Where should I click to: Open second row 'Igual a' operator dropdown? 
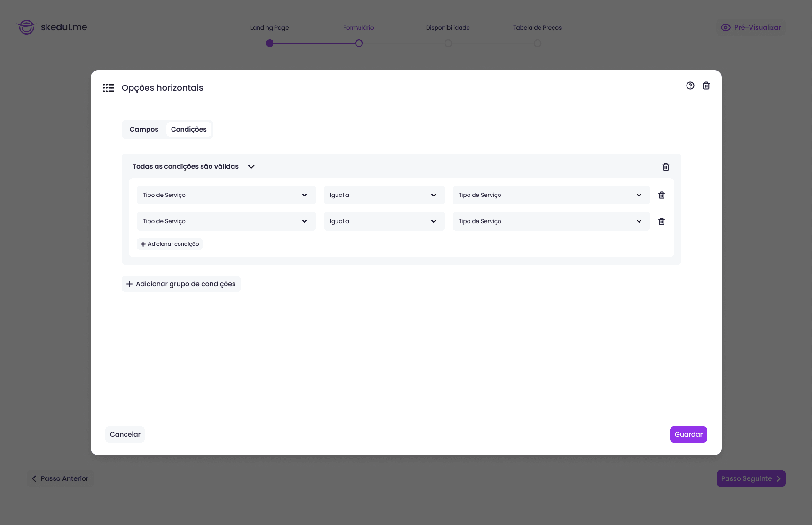[x=384, y=221]
